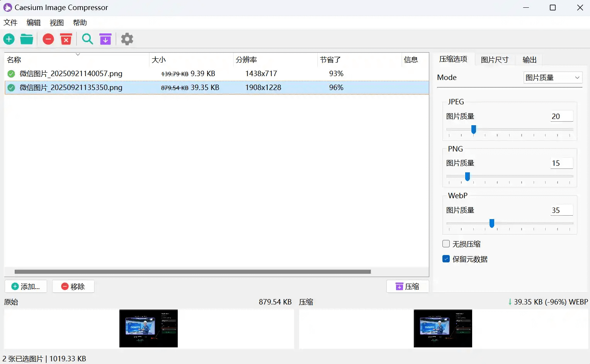Select the file 微信图片_20250921140057.png
Screen dimensions: 590x364
point(71,73)
